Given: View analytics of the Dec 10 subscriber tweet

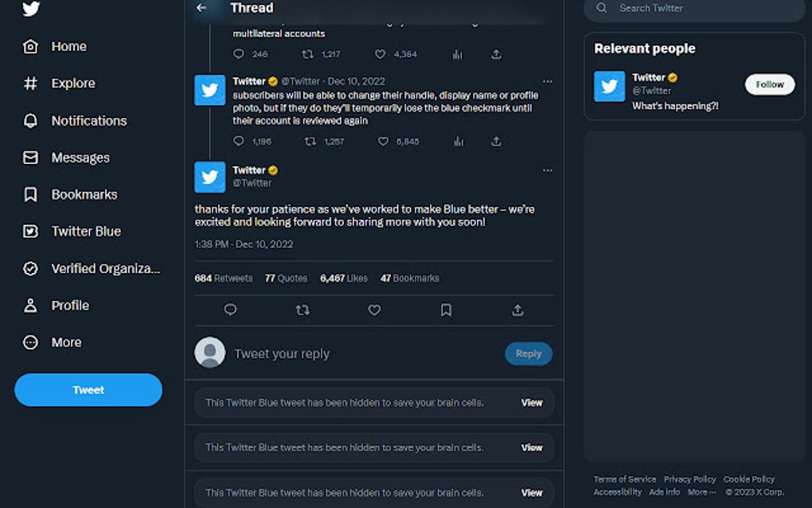Looking at the screenshot, I should pyautogui.click(x=458, y=141).
